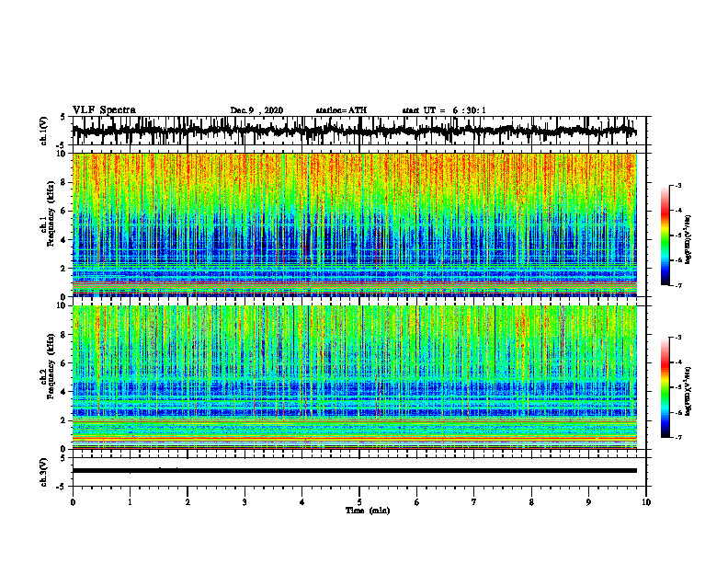The width and height of the screenshot is (728, 563).
Task: Click the "-5" tick on ch.1(V) axis
Action: 62,145
